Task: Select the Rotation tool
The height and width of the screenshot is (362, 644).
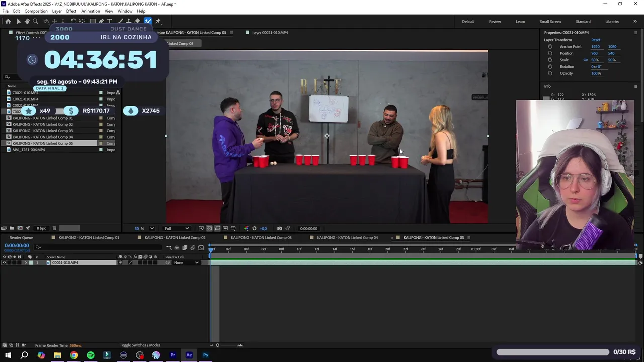Action: (73, 21)
